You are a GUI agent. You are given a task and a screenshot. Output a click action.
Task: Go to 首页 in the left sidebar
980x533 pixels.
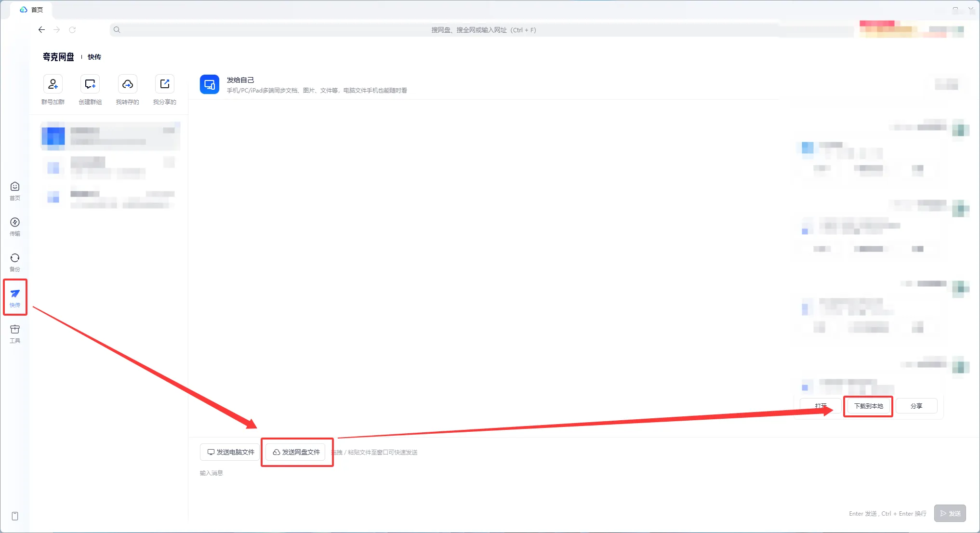[15, 191]
